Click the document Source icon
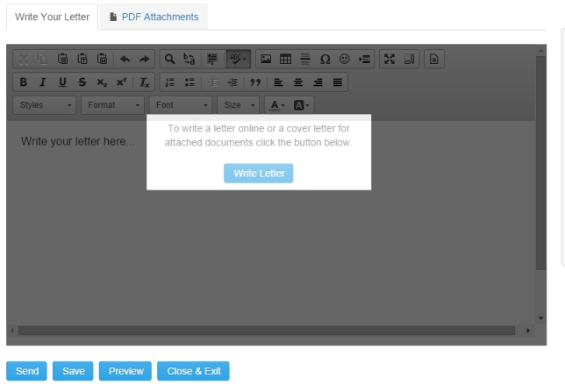565x392 pixels. coord(433,59)
